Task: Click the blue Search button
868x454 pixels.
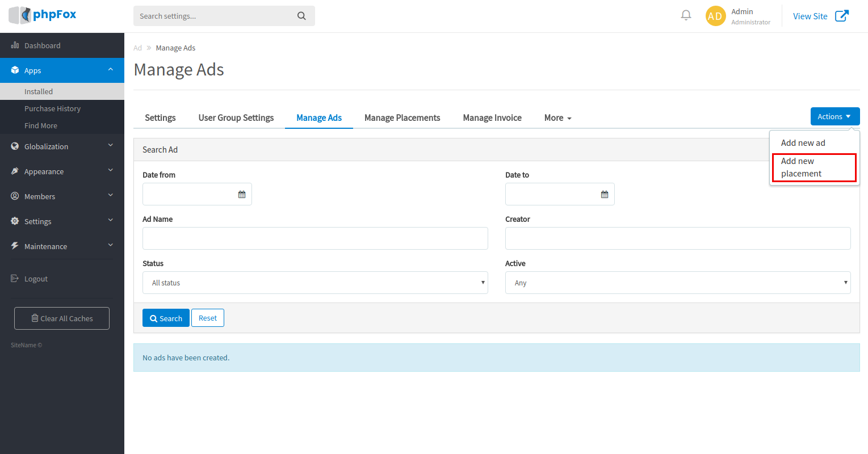Action: 166,318
